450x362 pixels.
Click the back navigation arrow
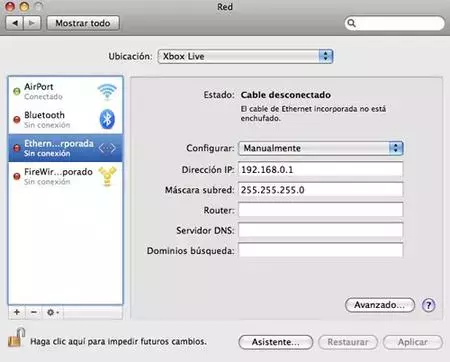(x=15, y=23)
